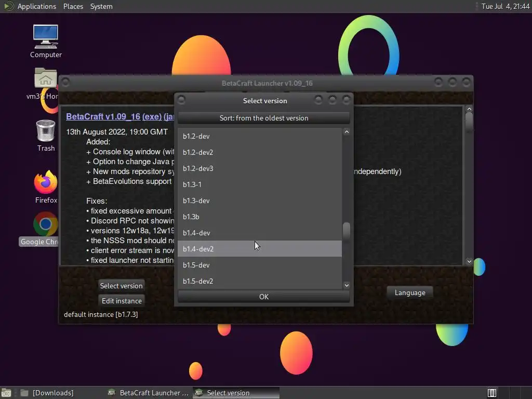Select version b1.3-dev in list
This screenshot has width=532, height=399.
pos(260,201)
